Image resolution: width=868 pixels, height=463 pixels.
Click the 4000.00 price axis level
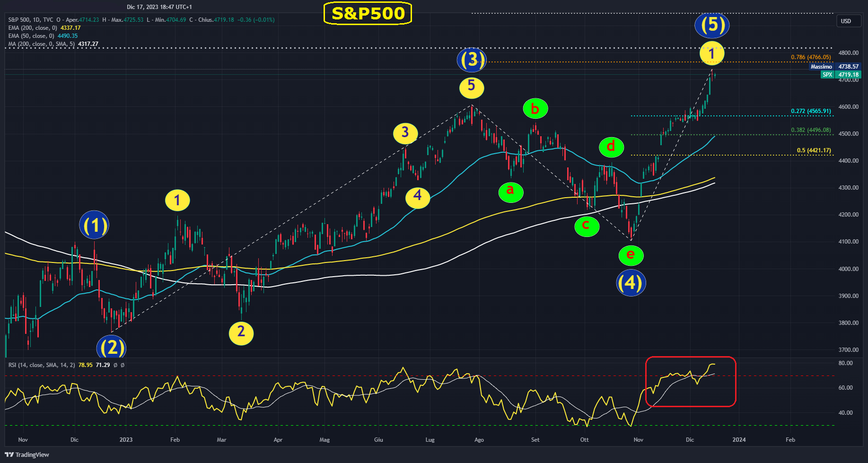(849, 269)
